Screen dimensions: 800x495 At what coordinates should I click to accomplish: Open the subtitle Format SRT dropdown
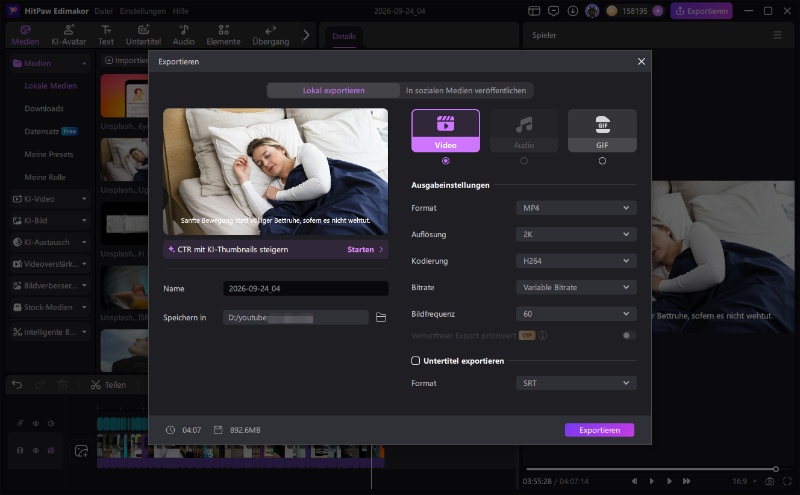[x=576, y=383]
